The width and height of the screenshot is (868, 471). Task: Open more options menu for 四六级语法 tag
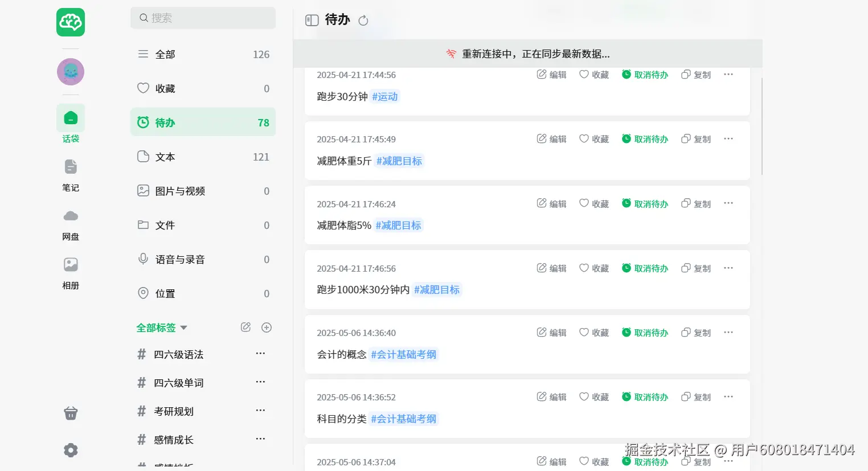pyautogui.click(x=260, y=354)
